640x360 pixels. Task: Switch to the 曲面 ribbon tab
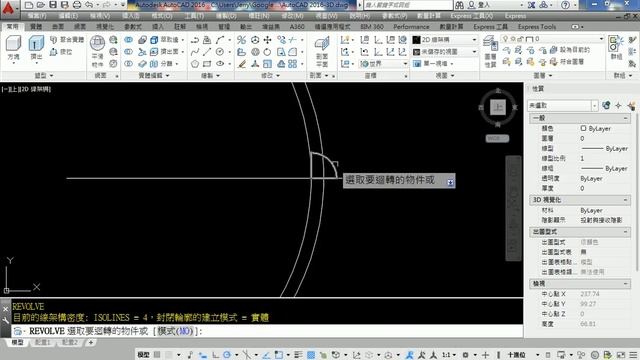58,27
